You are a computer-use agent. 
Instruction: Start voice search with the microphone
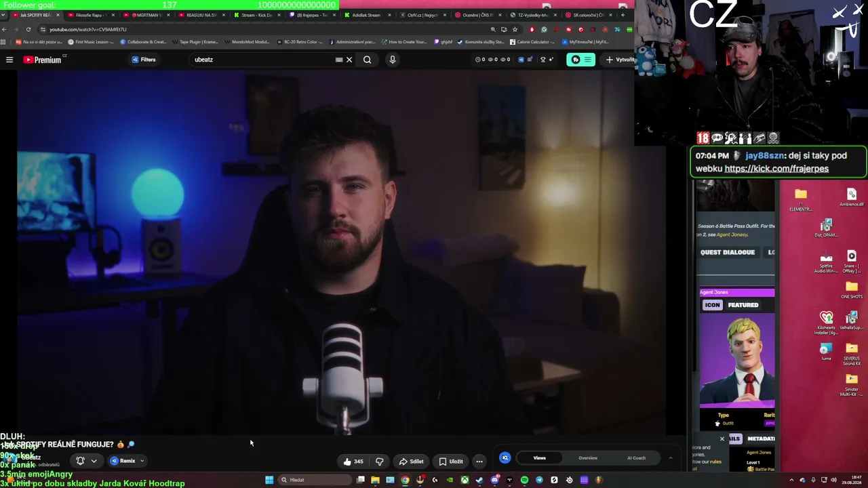click(392, 60)
